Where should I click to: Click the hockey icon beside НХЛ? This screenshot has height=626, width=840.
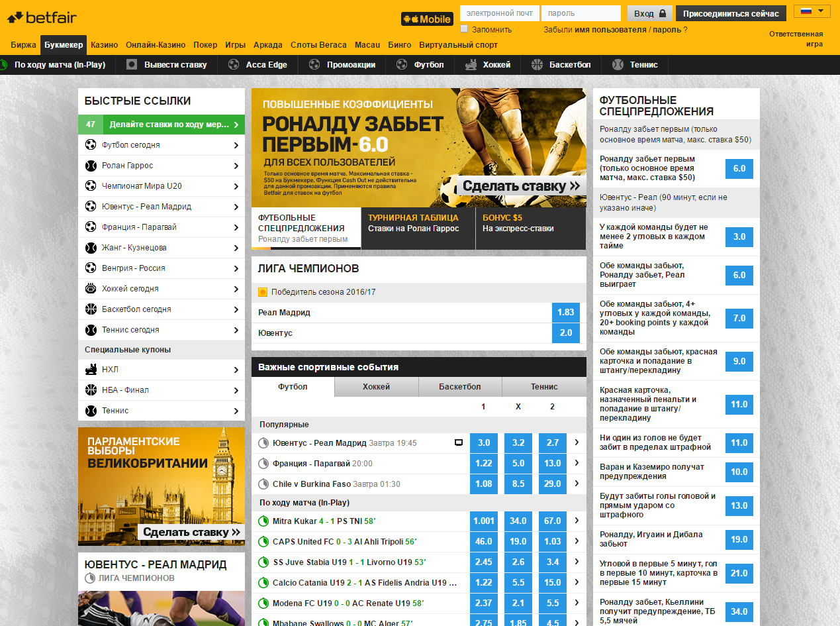(x=91, y=370)
